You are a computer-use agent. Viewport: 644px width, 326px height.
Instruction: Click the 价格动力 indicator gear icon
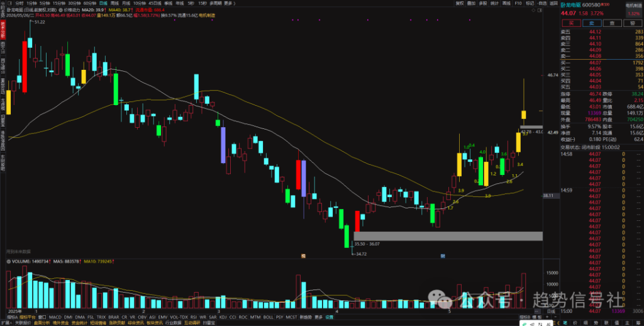pos(60,9)
